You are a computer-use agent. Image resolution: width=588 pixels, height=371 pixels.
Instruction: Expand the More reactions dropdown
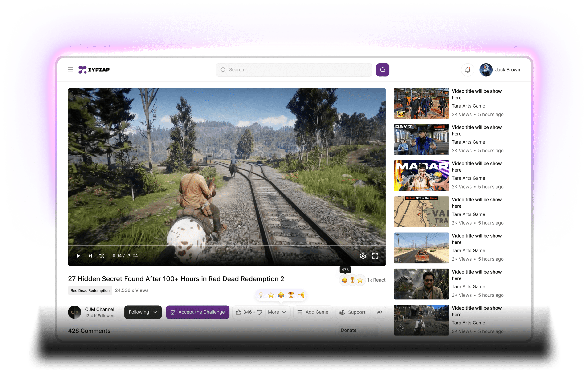(277, 312)
